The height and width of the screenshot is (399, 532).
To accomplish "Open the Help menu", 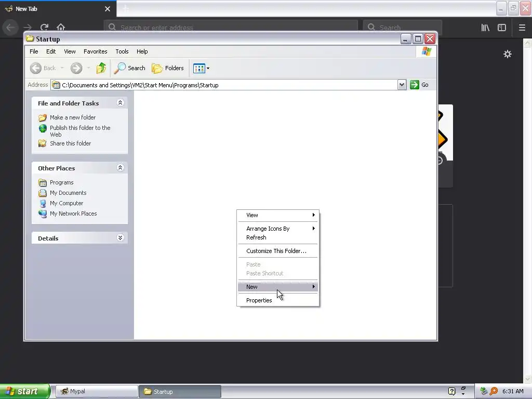I will (142, 51).
